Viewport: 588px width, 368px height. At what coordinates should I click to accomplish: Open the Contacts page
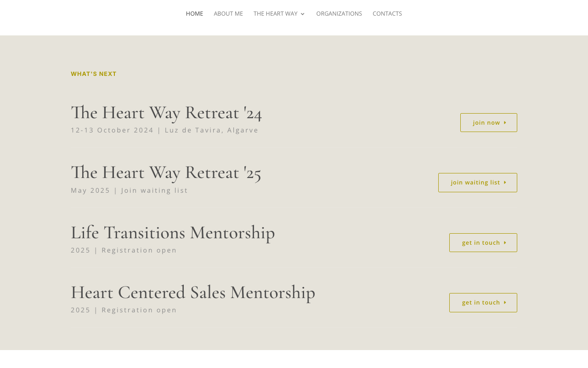pos(387,14)
